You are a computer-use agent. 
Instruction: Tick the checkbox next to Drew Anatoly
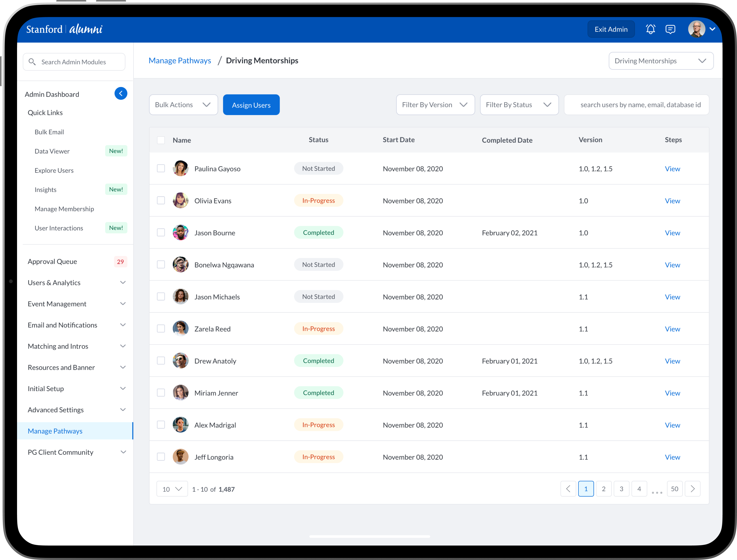[x=161, y=361]
